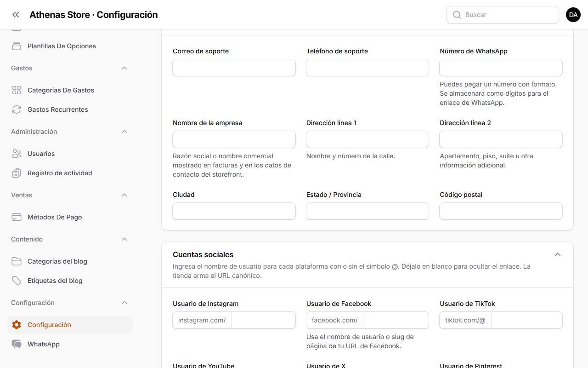Image resolution: width=588 pixels, height=368 pixels.
Task: Go to Métodos De Pago
Action: tap(70, 217)
